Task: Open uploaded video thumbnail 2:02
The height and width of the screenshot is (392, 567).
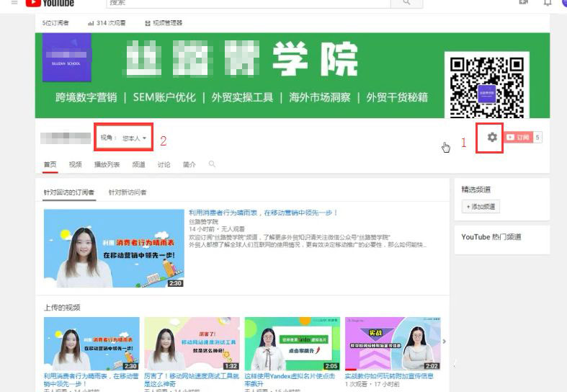Action: tap(393, 344)
